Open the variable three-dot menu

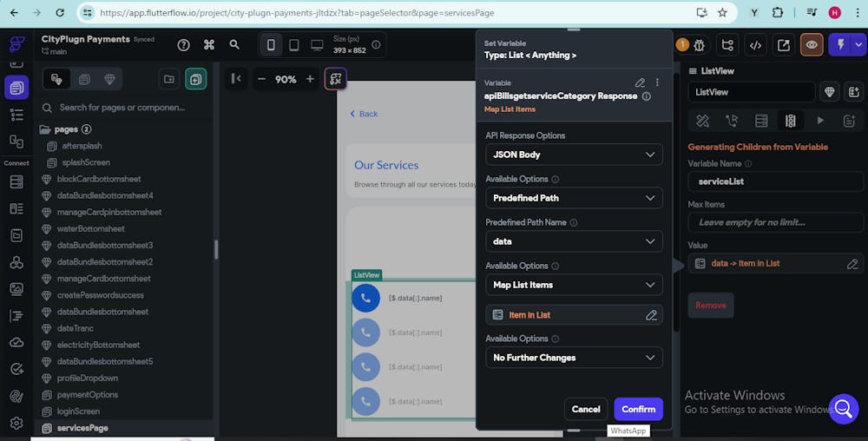click(x=657, y=82)
